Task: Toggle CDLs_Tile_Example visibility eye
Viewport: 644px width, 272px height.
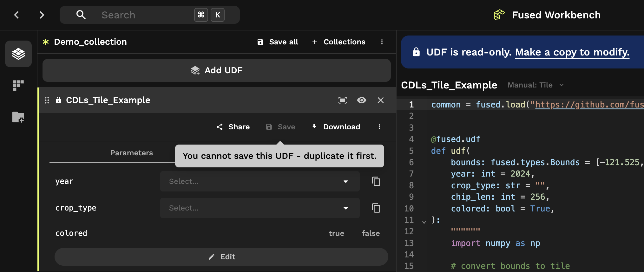Action: pos(362,100)
